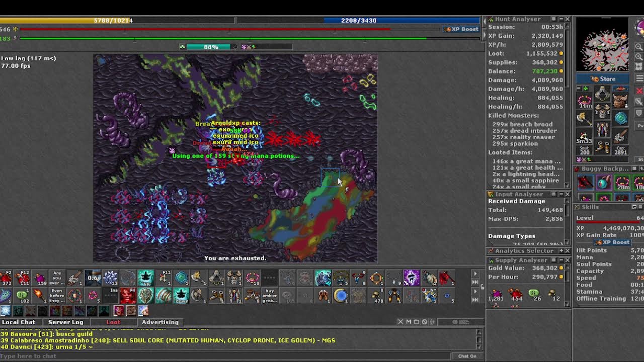
Task: Open Input Analyser context menu icon
Action: point(553,194)
